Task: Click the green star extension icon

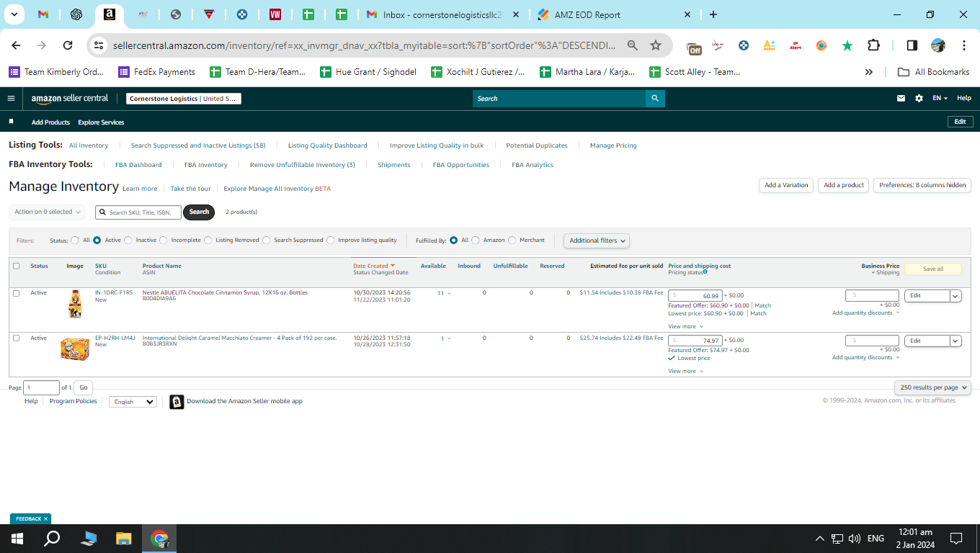Action: [x=847, y=45]
